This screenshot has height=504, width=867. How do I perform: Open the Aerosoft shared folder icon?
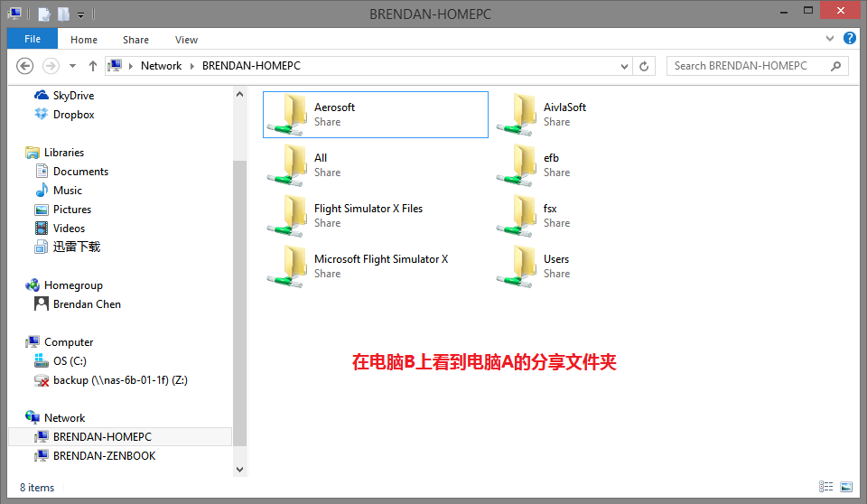tap(288, 115)
